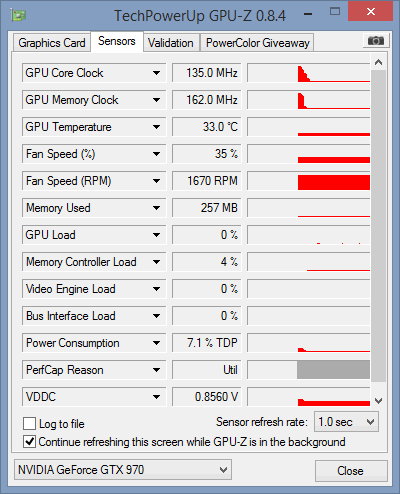The image size is (400, 494).
Task: Click the PerfCap Reason gray bar
Action: (334, 370)
